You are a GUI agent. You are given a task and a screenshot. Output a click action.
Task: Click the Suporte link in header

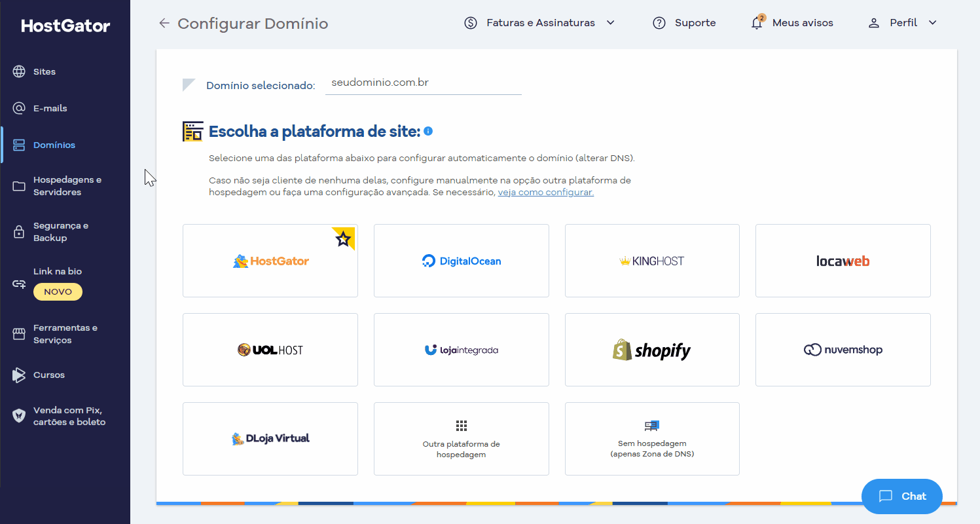pos(684,23)
